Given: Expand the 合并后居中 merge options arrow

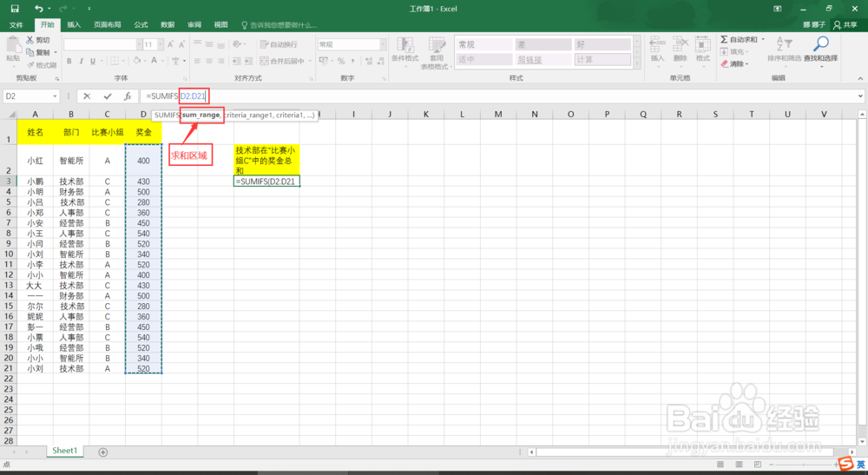Looking at the screenshot, I should tap(310, 61).
